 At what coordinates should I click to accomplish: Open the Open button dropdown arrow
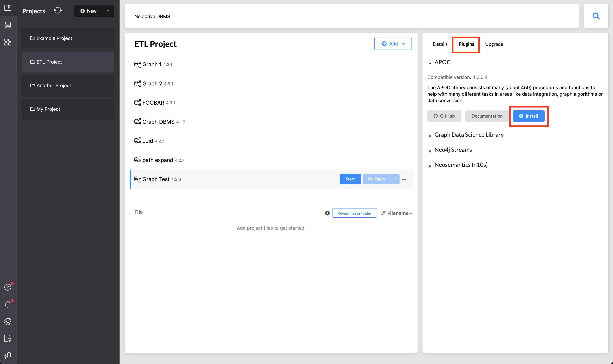[395, 179]
